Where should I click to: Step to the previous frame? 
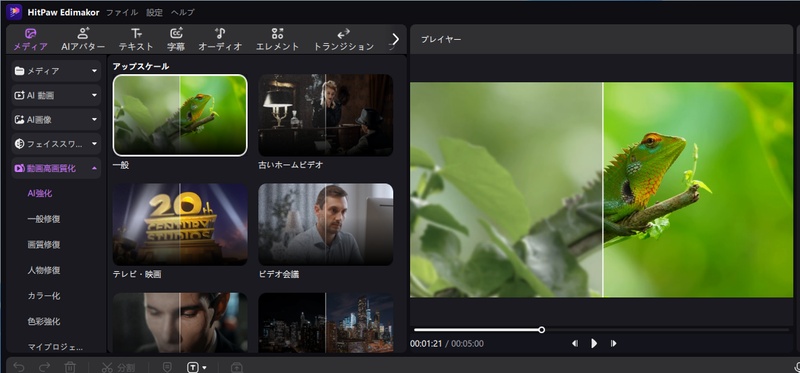tap(575, 343)
